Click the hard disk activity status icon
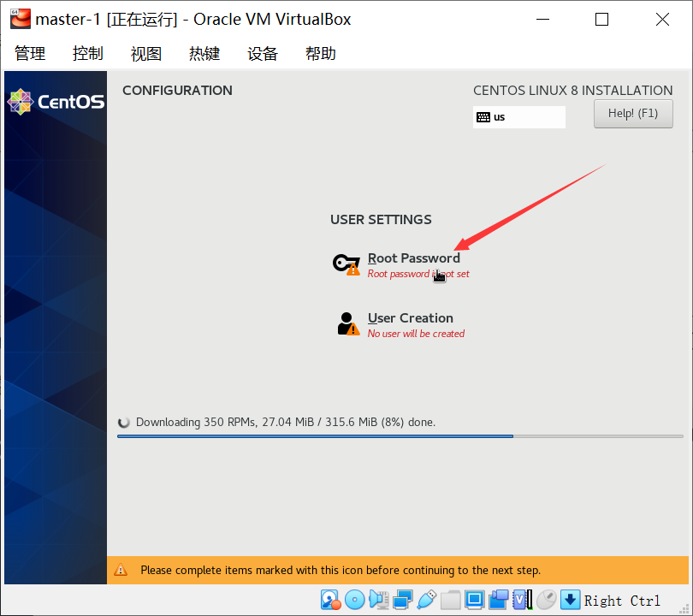Image resolution: width=693 pixels, height=616 pixels. pos(330,600)
